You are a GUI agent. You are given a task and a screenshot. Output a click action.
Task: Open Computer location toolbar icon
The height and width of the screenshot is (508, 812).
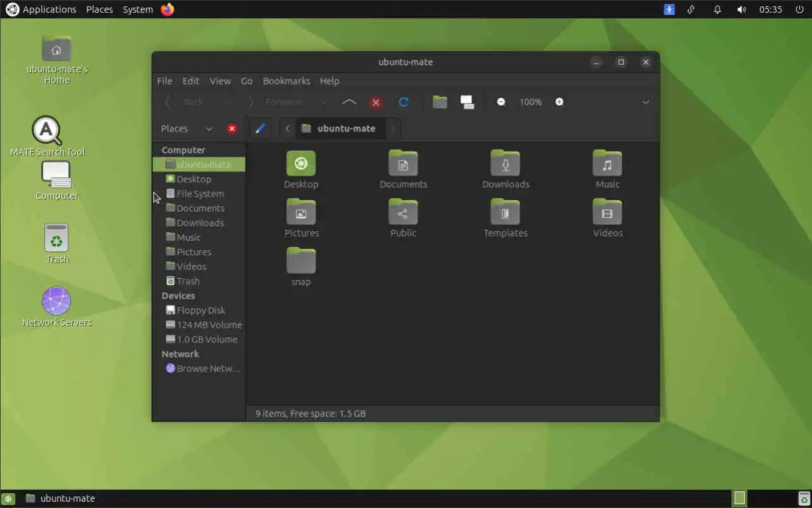(x=468, y=102)
